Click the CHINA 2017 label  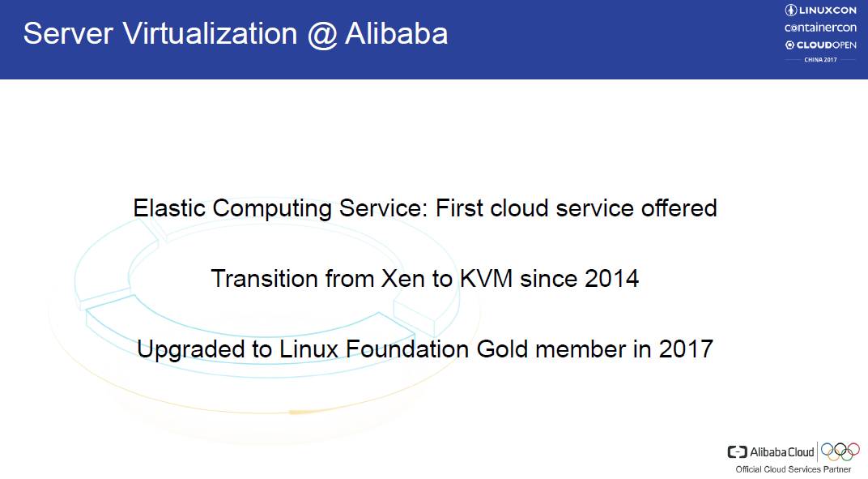pyautogui.click(x=820, y=61)
